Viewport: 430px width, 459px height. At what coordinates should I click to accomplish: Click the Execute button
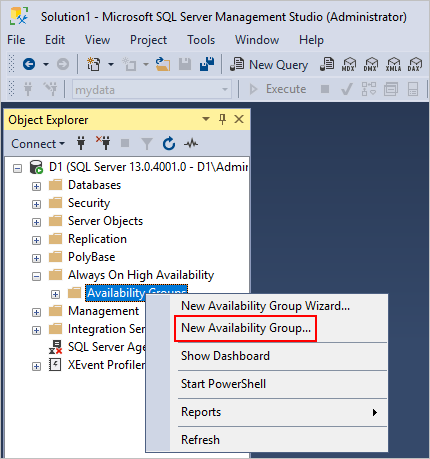click(x=278, y=89)
